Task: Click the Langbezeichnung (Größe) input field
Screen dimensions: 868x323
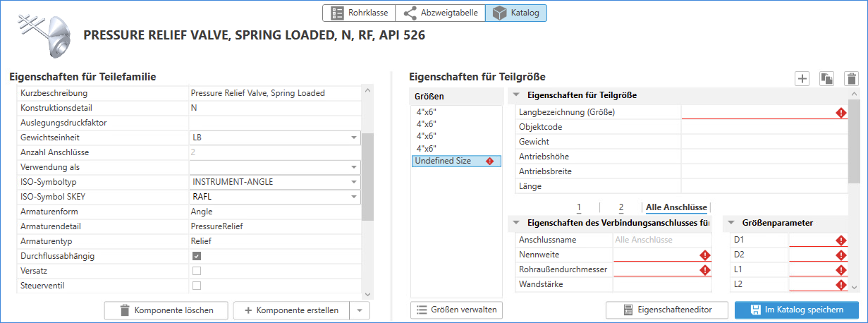Action: 764,112
